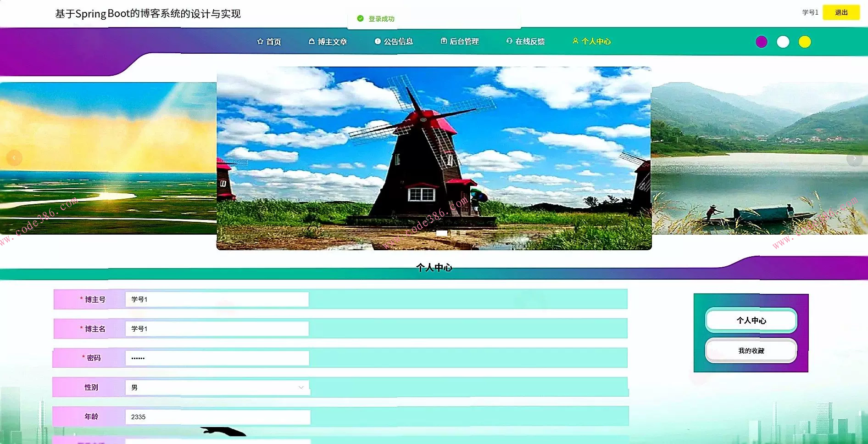Click the green checkmark in the 登录成功 toast
Screen dimensions: 868x444
360,18
